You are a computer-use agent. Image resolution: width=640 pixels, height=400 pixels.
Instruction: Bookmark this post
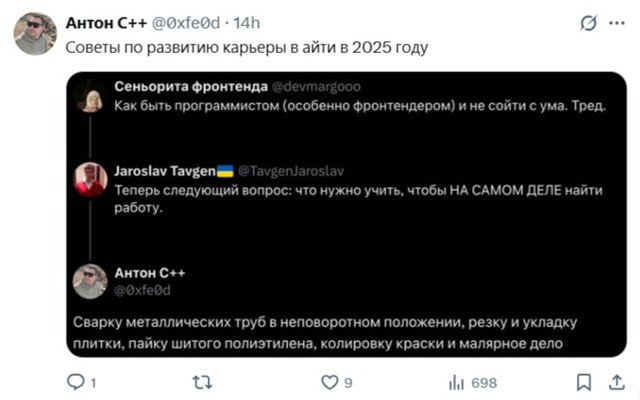tap(584, 382)
